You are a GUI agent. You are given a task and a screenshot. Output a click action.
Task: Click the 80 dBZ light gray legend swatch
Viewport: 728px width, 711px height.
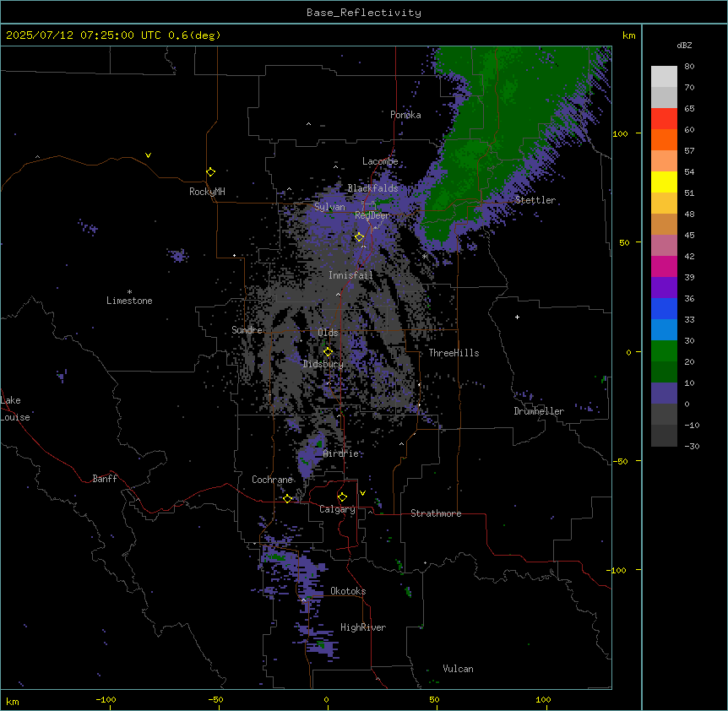pyautogui.click(x=664, y=76)
